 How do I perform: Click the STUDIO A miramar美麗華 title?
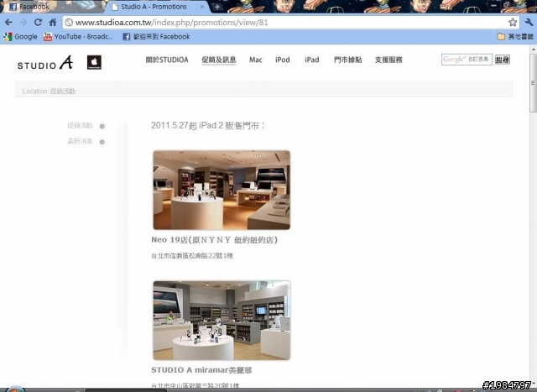click(201, 370)
